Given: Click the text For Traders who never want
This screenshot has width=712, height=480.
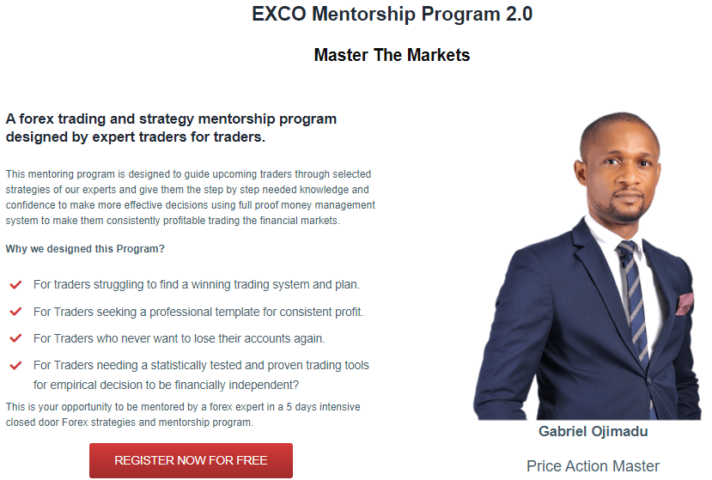Looking at the screenshot, I should pos(179,339).
